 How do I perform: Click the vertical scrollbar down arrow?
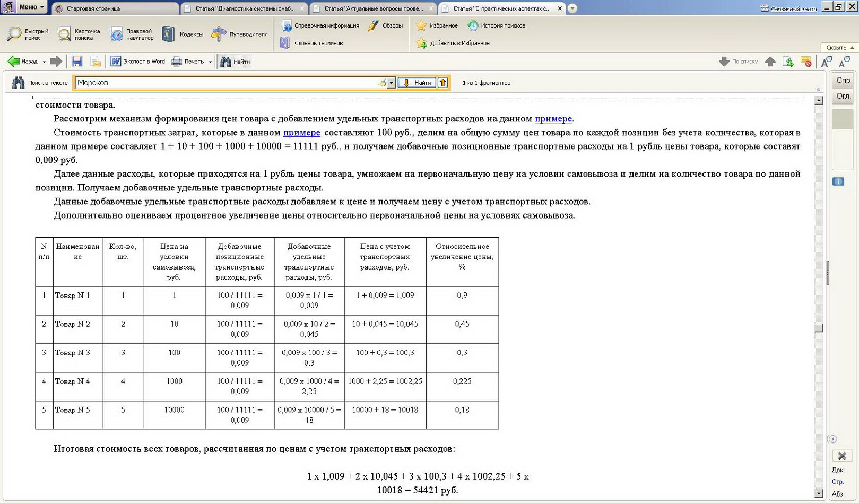[x=819, y=493]
